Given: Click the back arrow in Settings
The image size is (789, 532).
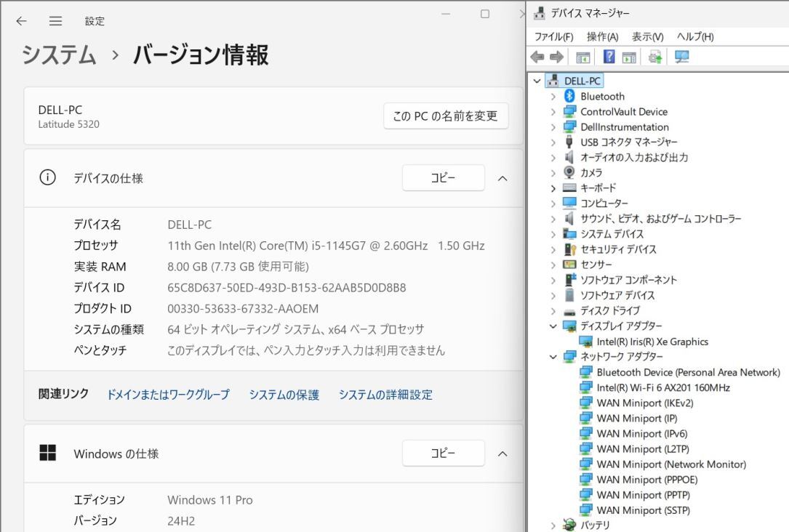Looking at the screenshot, I should (21, 21).
